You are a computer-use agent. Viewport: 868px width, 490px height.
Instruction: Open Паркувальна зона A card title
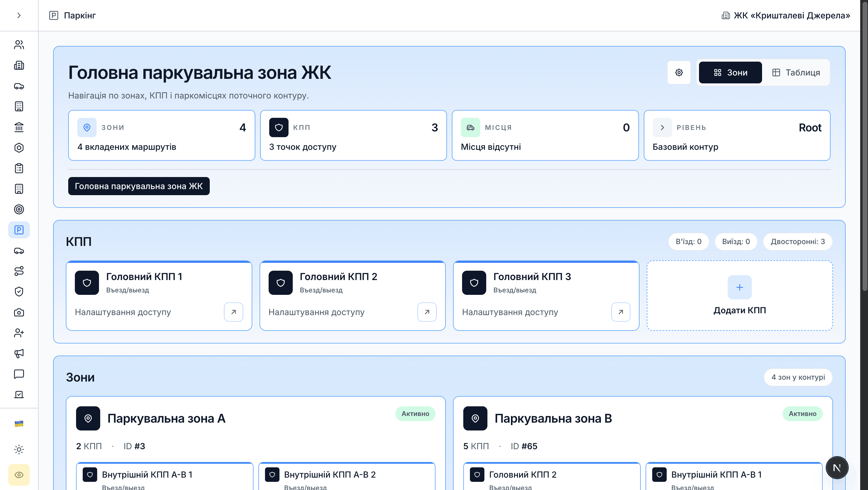click(x=167, y=418)
